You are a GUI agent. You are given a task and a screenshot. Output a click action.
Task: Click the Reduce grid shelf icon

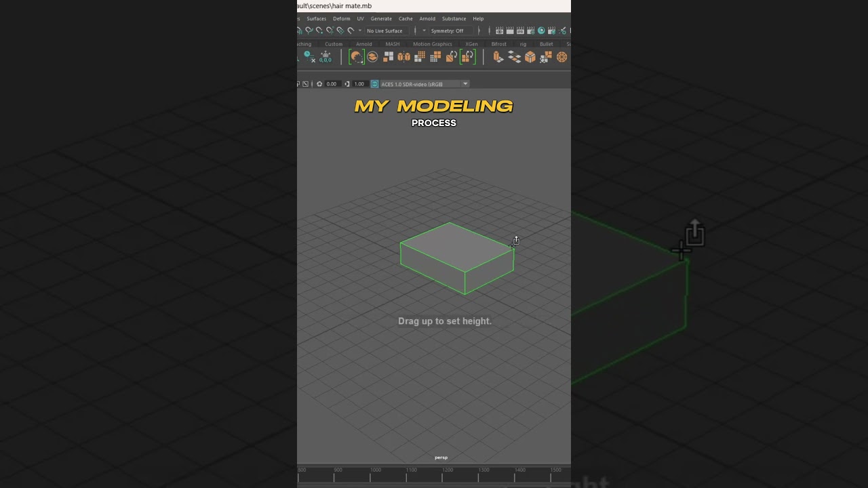[x=435, y=56]
